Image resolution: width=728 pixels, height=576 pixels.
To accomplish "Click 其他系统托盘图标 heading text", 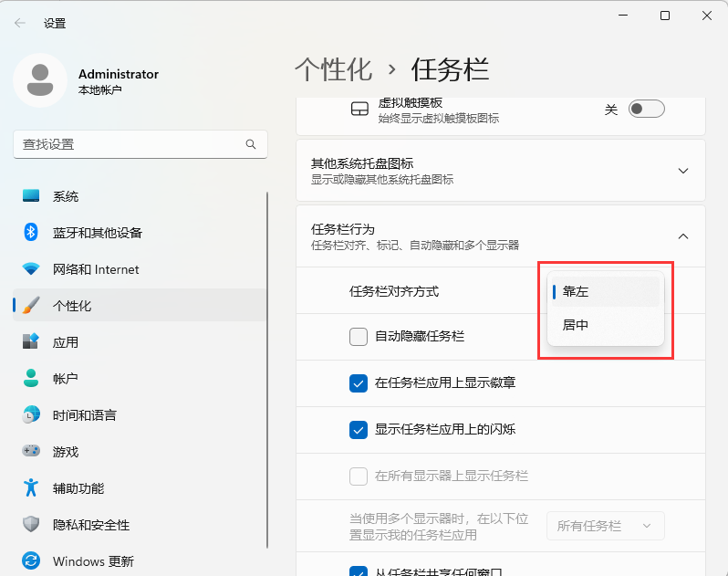I will click(362, 163).
